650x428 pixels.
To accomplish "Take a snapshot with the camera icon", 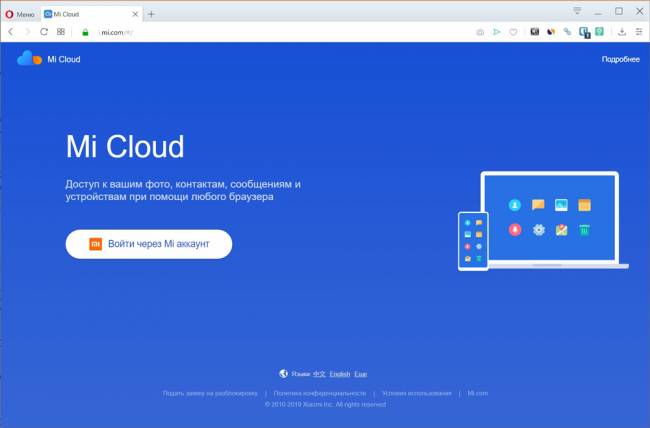I will (480, 32).
